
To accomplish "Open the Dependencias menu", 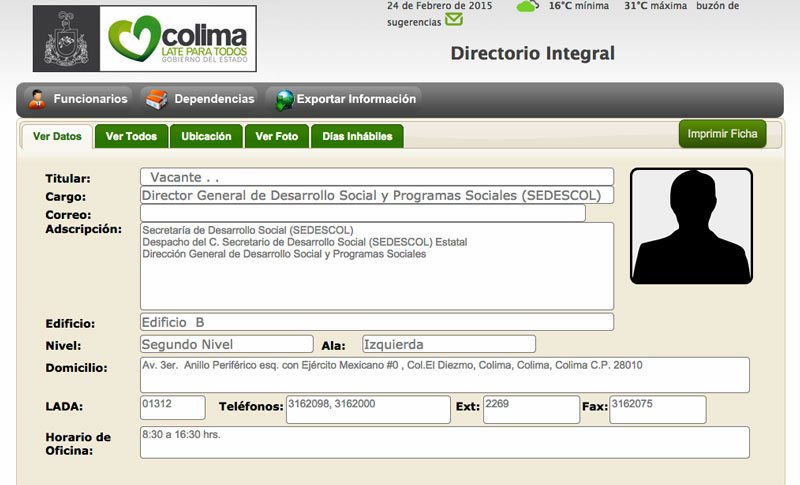I will (x=200, y=99).
